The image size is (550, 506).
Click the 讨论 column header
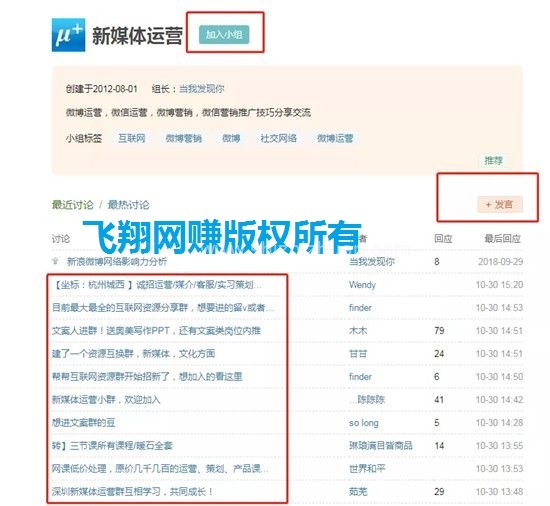tap(61, 239)
